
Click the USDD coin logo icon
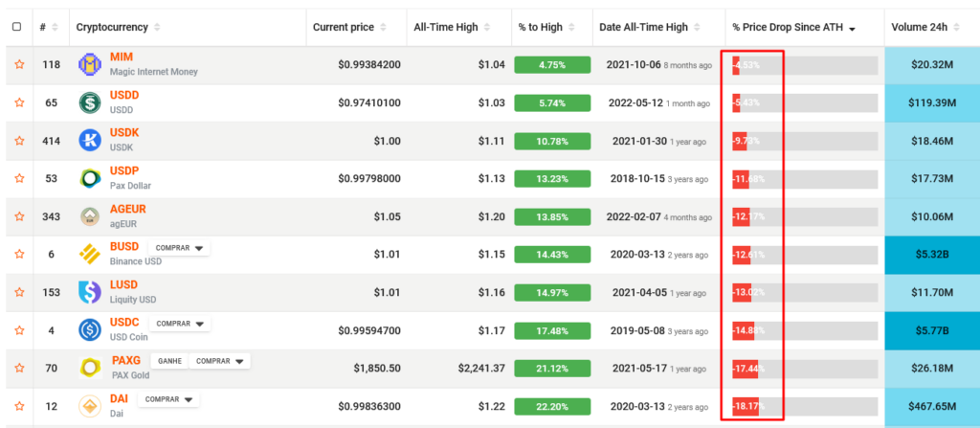[90, 102]
